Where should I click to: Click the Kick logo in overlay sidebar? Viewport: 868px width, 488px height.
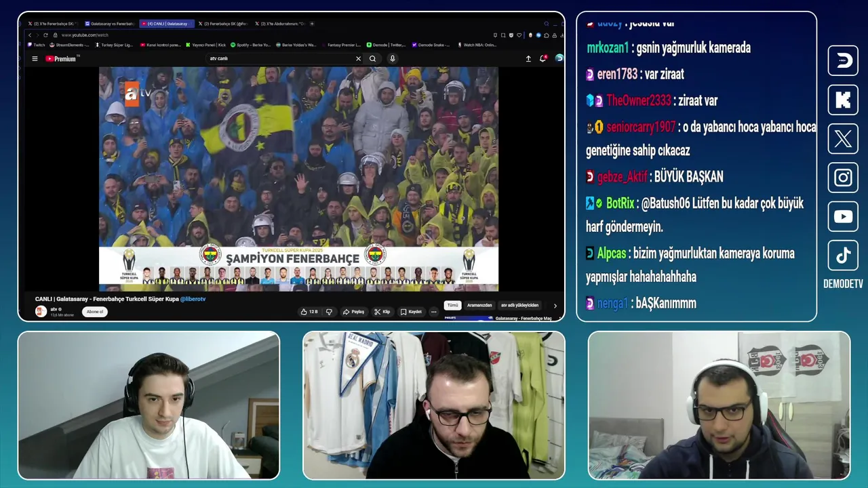[843, 100]
